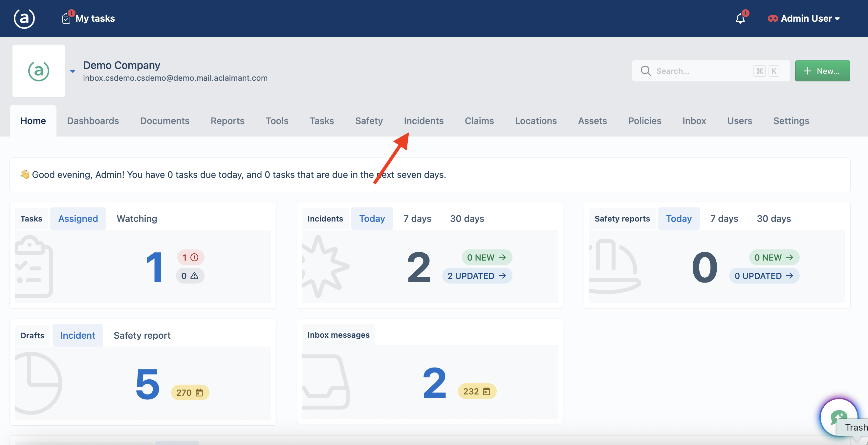
Task: Show Safety reports for 7 days
Action: [724, 218]
